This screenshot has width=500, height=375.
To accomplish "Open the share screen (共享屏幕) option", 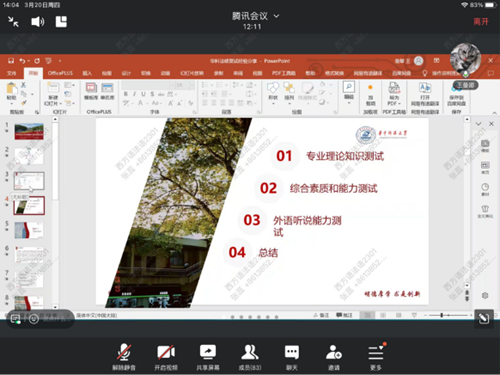I will click(x=208, y=357).
